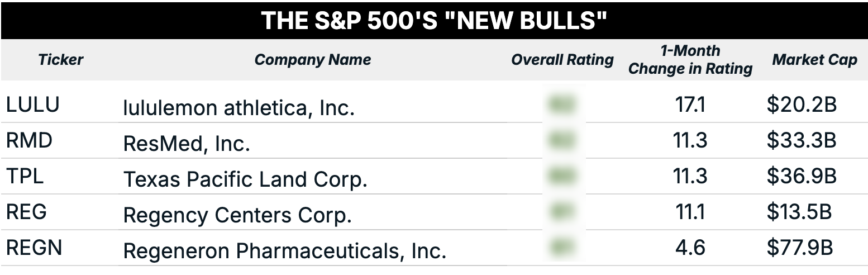The height and width of the screenshot is (275, 868).
Task: Click the 17.1 rating change value
Action: pyautogui.click(x=690, y=105)
